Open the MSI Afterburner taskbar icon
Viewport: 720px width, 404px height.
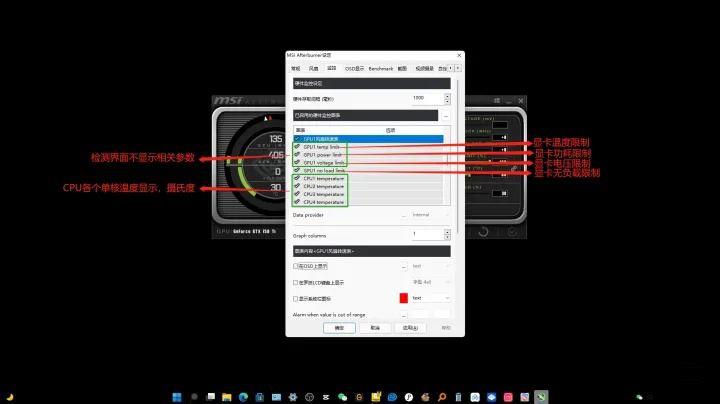point(541,397)
